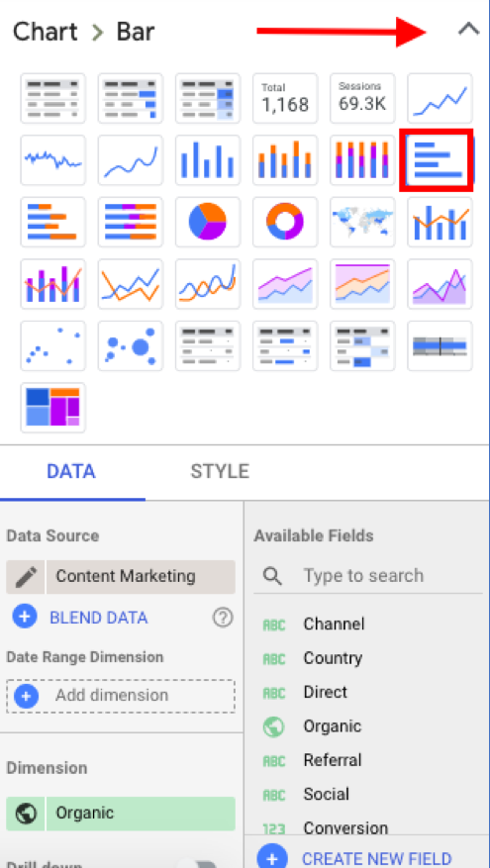Open the Content Marketing data source
490x868 pixels.
click(x=141, y=577)
